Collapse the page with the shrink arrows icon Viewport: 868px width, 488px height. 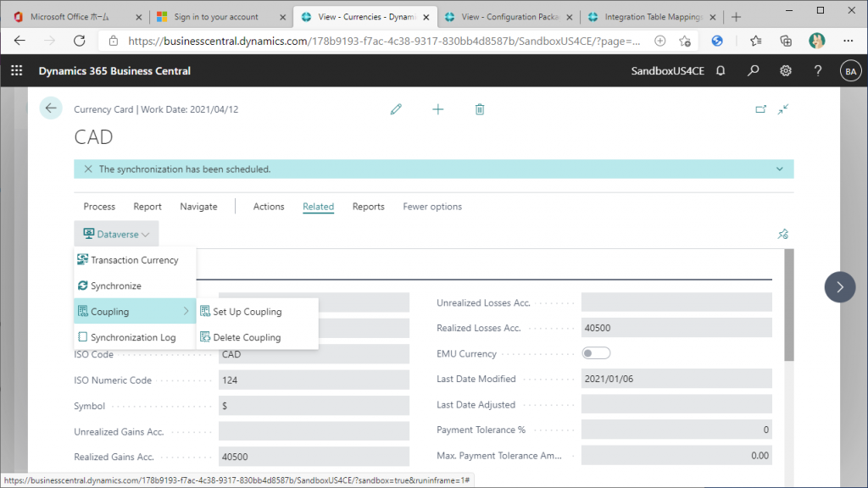tap(782, 109)
